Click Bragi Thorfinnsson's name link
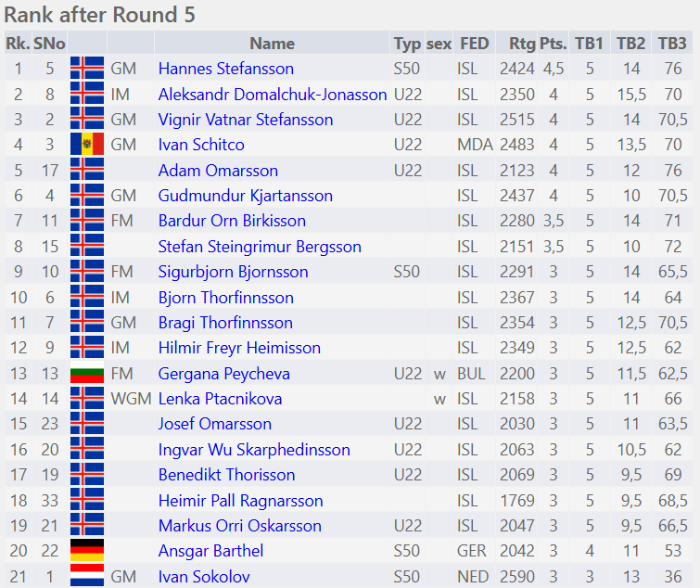Image resolution: width=700 pixels, height=588 pixels. pyautogui.click(x=225, y=323)
